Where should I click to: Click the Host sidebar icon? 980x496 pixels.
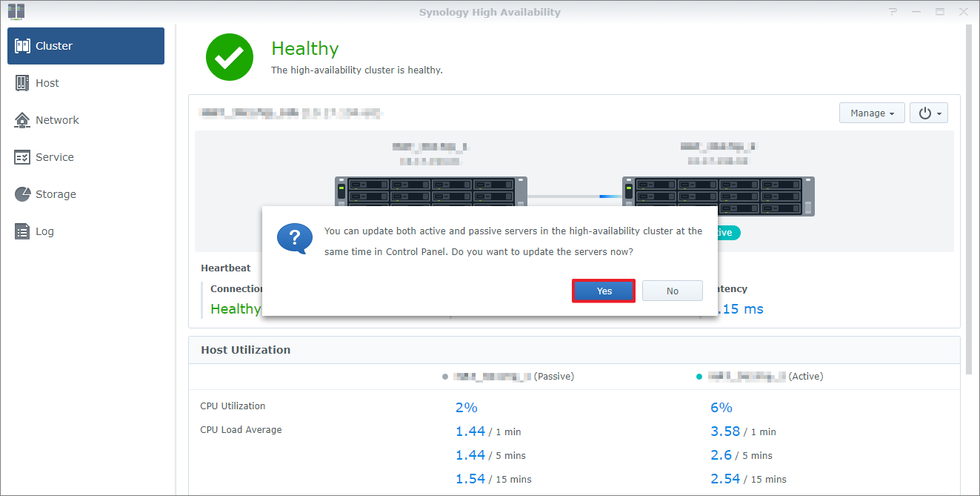click(x=23, y=83)
